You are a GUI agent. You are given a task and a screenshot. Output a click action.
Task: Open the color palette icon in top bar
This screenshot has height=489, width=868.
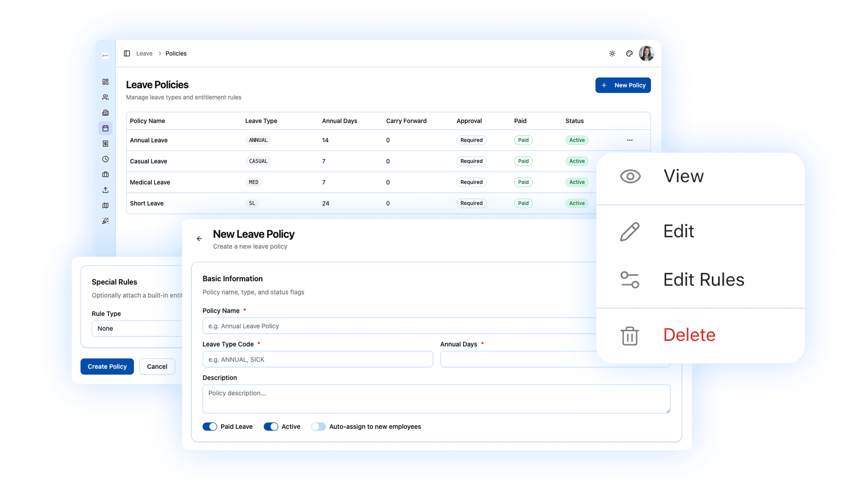[x=629, y=53]
